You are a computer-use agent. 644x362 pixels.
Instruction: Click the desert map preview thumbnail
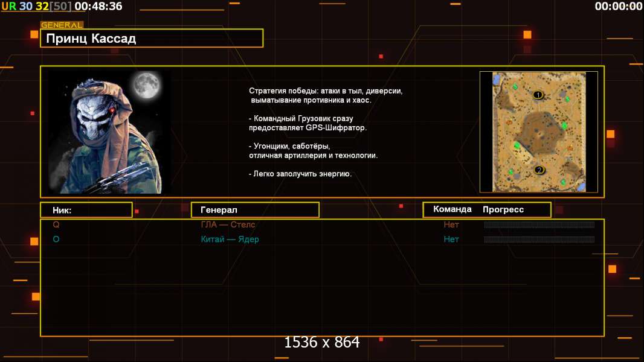coord(539,132)
